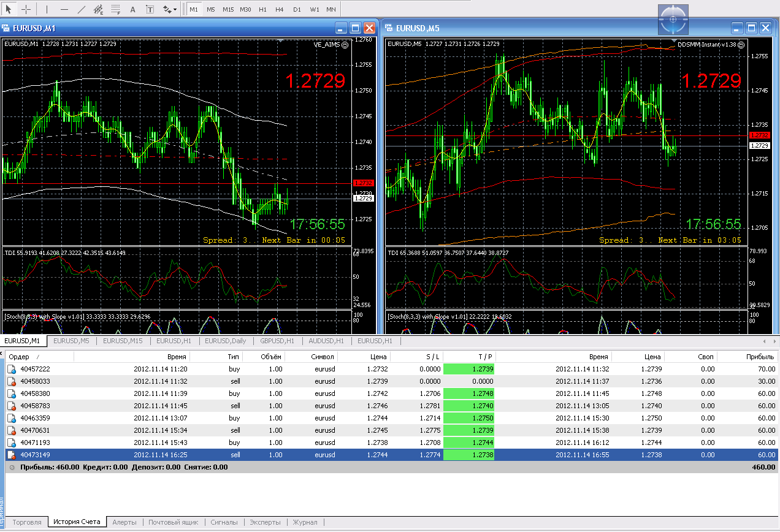The width and height of the screenshot is (780, 532).
Task: Switch to M15 timeframe
Action: coord(228,9)
